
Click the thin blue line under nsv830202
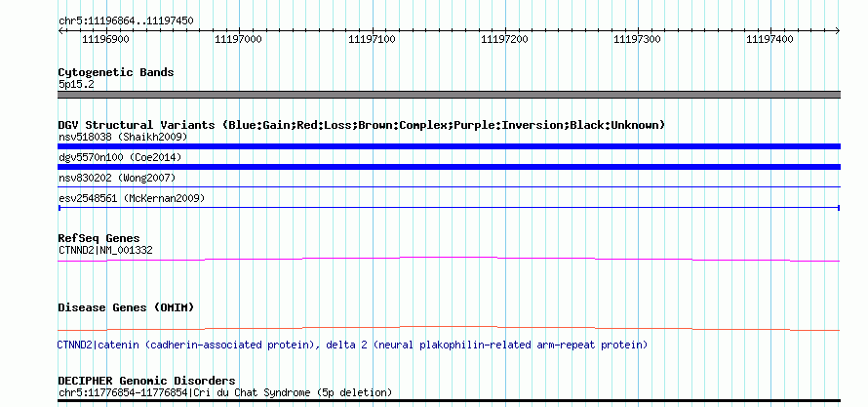[449, 187]
